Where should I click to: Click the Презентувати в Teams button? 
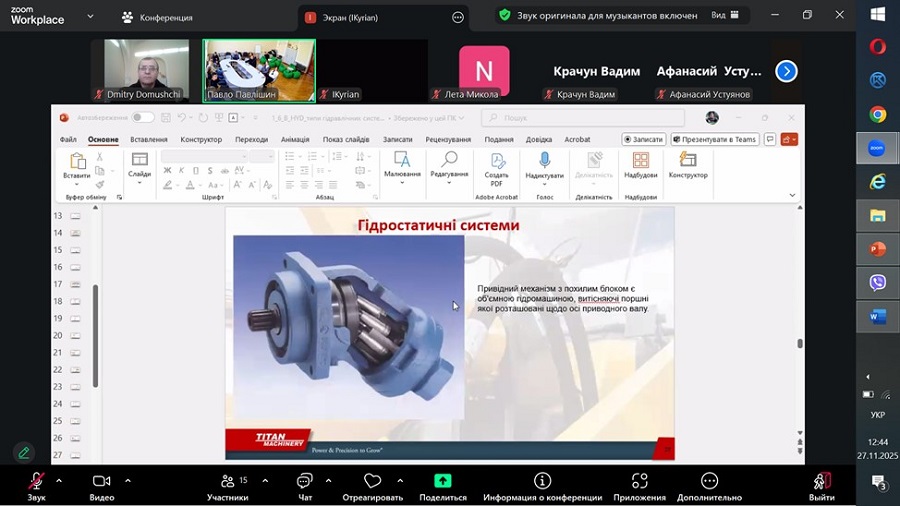tap(716, 140)
